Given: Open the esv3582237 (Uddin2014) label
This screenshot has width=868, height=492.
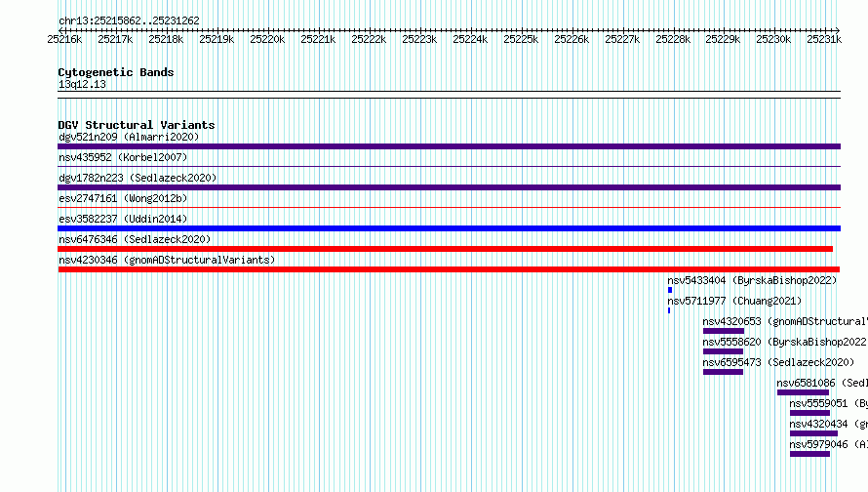Looking at the screenshot, I should (123, 219).
